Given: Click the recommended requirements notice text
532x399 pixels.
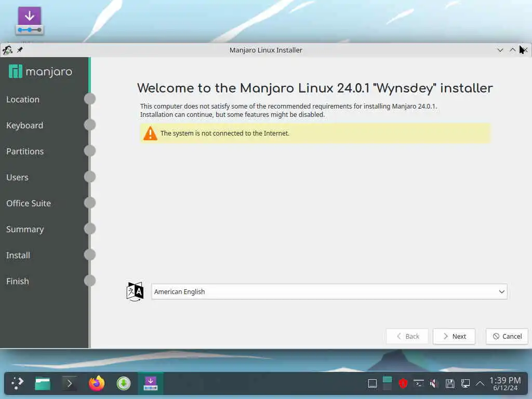Looking at the screenshot, I should [288, 110].
